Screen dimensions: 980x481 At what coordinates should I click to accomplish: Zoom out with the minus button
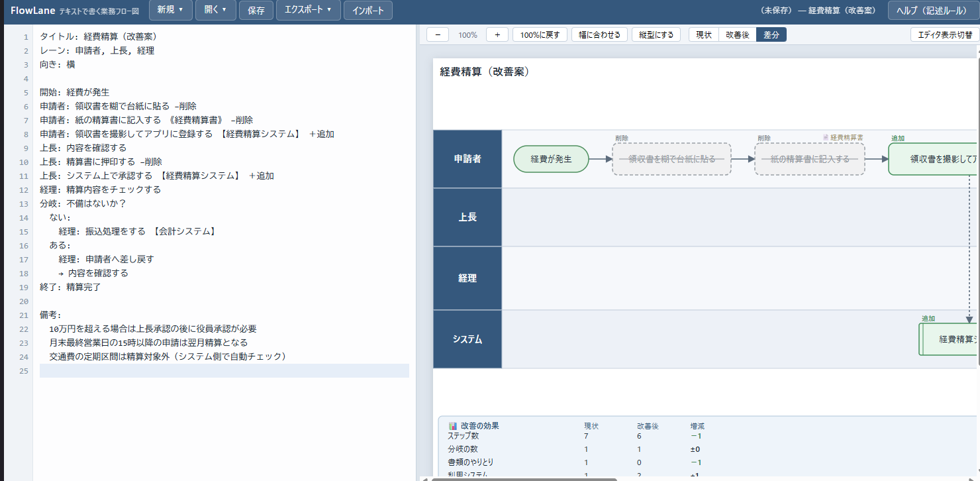pyautogui.click(x=438, y=34)
